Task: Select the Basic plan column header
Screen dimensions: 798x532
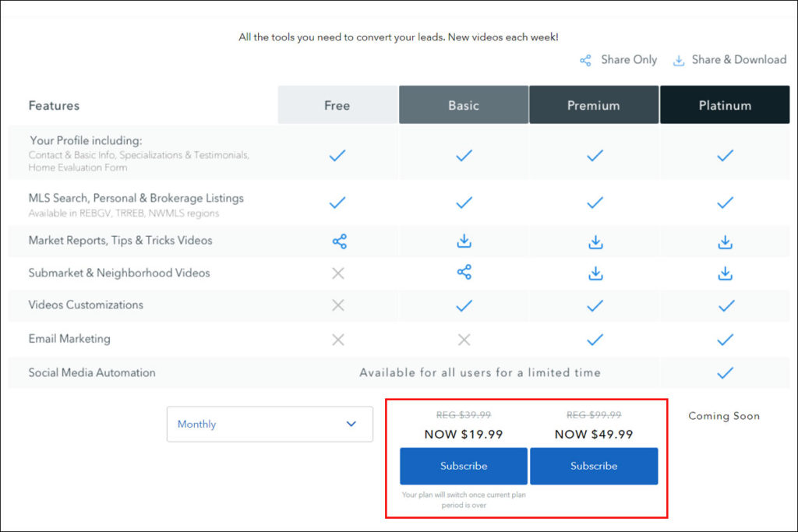Action: click(464, 105)
